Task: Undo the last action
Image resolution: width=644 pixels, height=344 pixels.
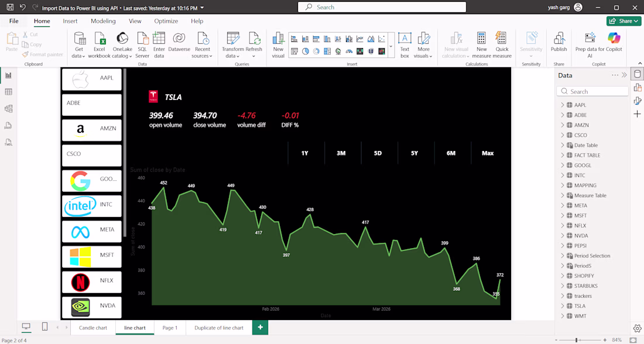Action: 23,8
